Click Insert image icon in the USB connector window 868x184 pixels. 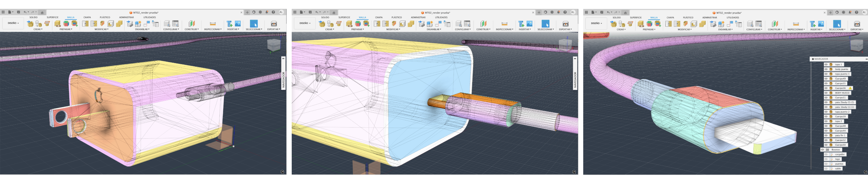pyautogui.click(x=821, y=24)
